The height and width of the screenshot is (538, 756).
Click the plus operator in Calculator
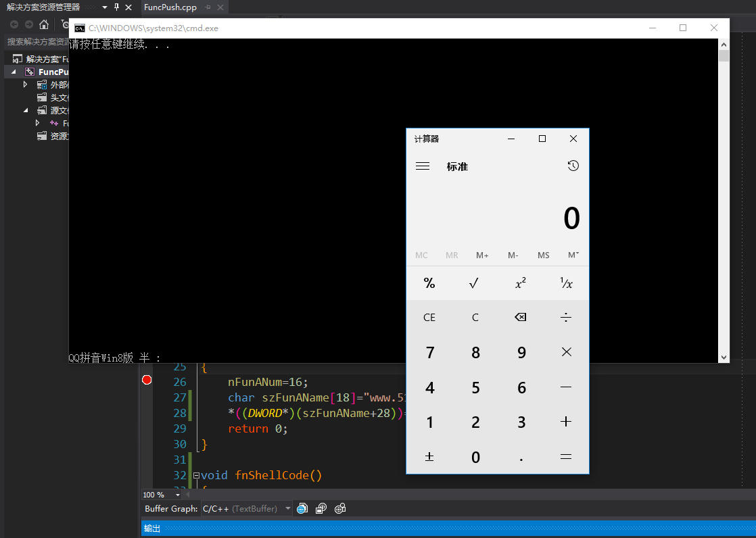[x=566, y=422]
